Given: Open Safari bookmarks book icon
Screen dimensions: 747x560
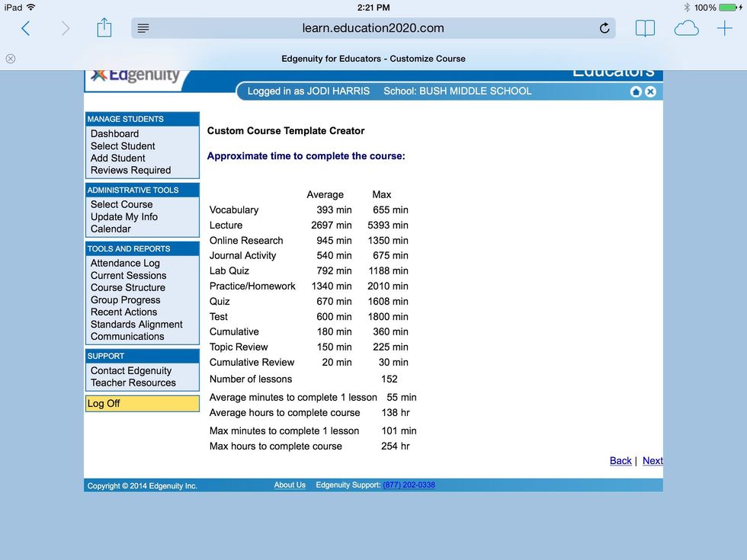Looking at the screenshot, I should pyautogui.click(x=645, y=29).
